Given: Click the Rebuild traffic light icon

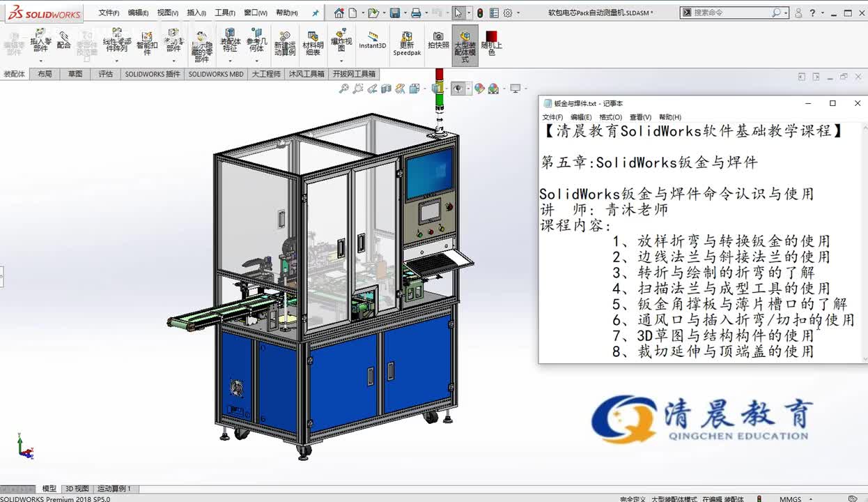Looking at the screenshot, I should pos(480,13).
